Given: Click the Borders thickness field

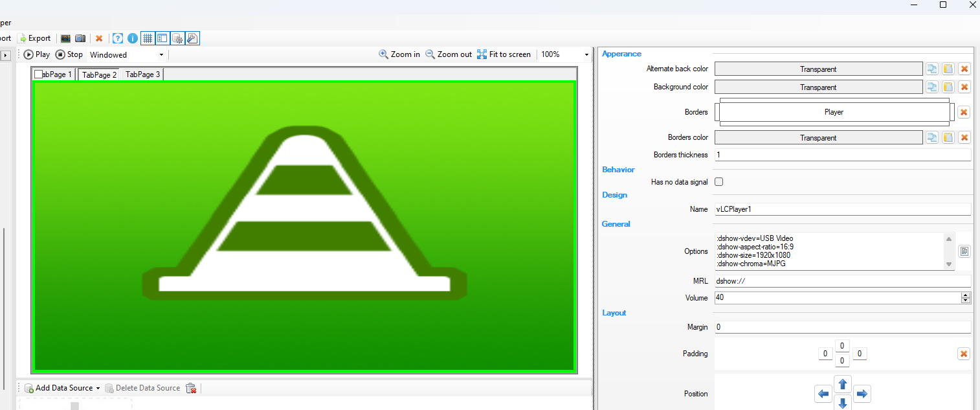Looking at the screenshot, I should [843, 155].
